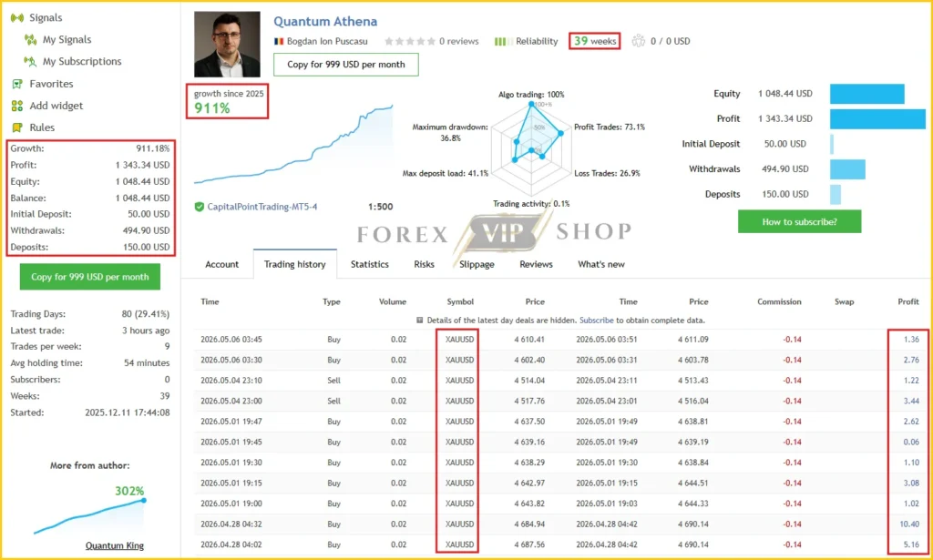Viewport: 933px width, 560px height.
Task: Click the Rules flag icon
Action: (x=17, y=127)
